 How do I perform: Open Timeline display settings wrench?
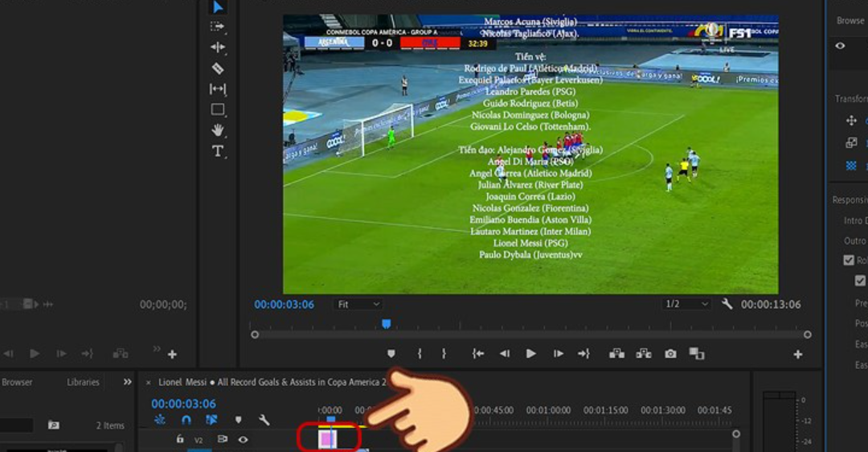pyautogui.click(x=264, y=420)
